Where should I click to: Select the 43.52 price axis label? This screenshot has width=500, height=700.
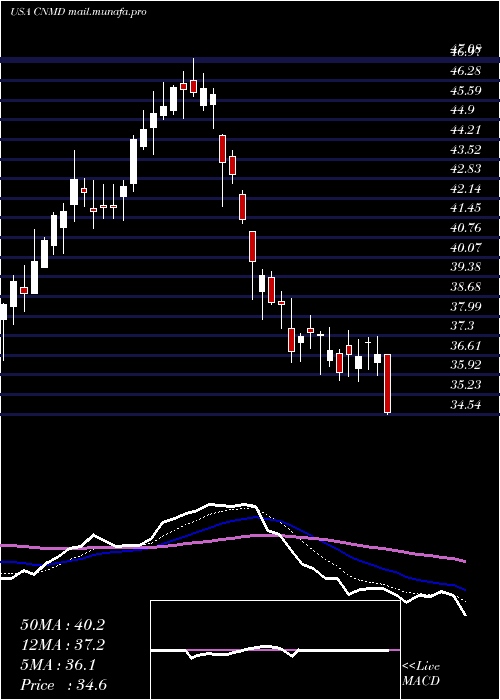465,150
